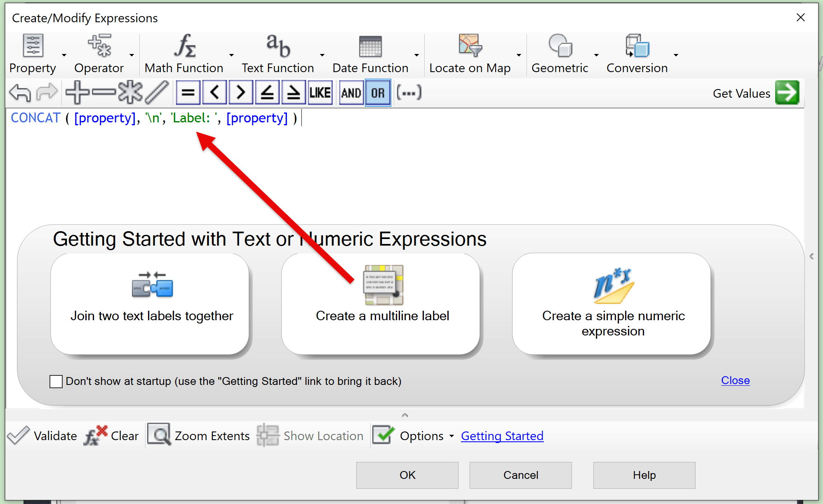This screenshot has width=823, height=504.
Task: Open the Options dropdown arrow
Action: click(x=451, y=436)
